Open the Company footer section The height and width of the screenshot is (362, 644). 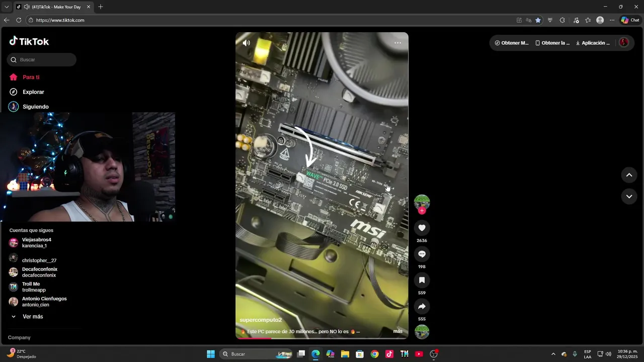point(19,337)
